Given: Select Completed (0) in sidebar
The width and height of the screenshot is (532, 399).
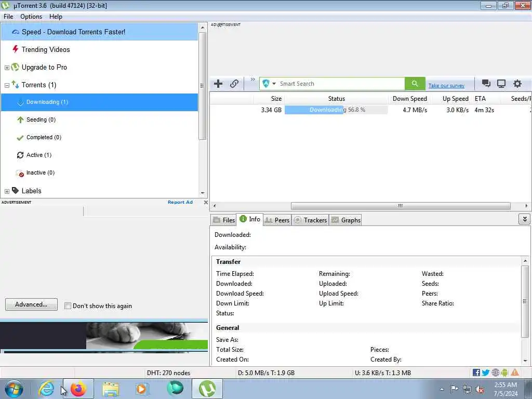Looking at the screenshot, I should pos(44,137).
